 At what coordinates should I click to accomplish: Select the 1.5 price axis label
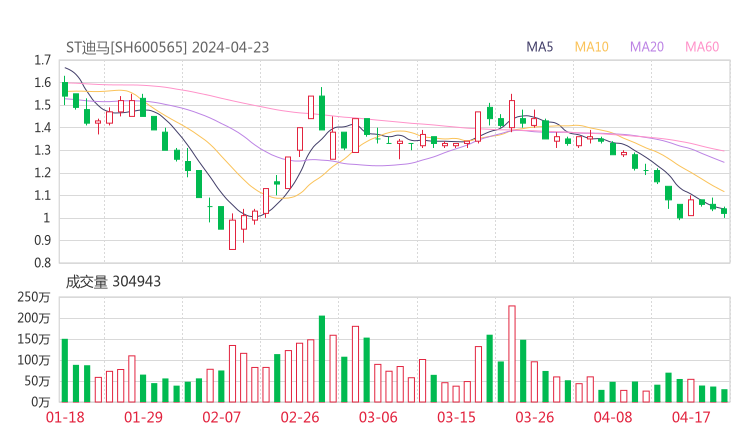pos(42,105)
